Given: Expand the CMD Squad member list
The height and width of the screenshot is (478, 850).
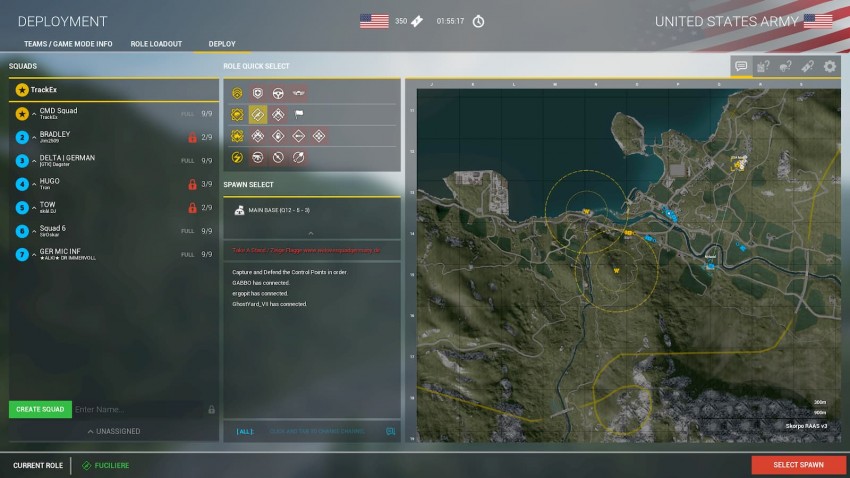Looking at the screenshot, I should click(x=34, y=114).
